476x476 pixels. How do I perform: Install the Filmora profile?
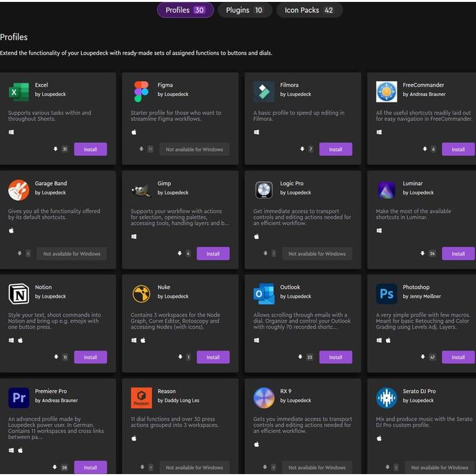pos(336,149)
